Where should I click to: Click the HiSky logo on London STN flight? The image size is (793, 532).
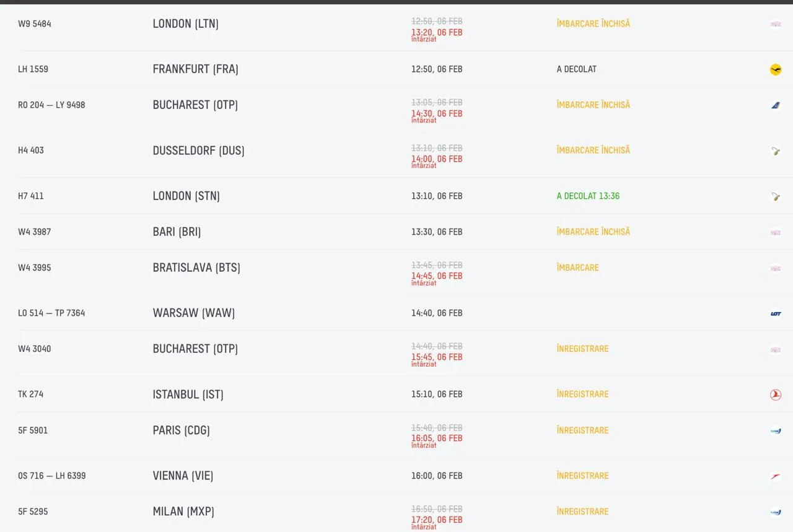775,196
